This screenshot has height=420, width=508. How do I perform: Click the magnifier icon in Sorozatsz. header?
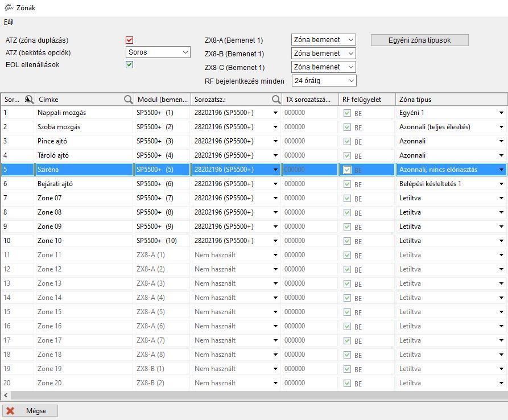click(x=276, y=100)
